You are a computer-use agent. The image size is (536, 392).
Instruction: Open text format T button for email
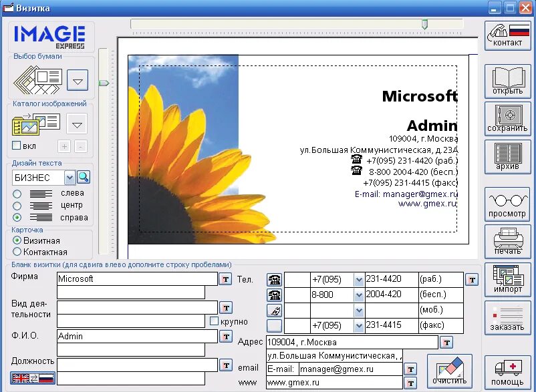[x=410, y=369]
